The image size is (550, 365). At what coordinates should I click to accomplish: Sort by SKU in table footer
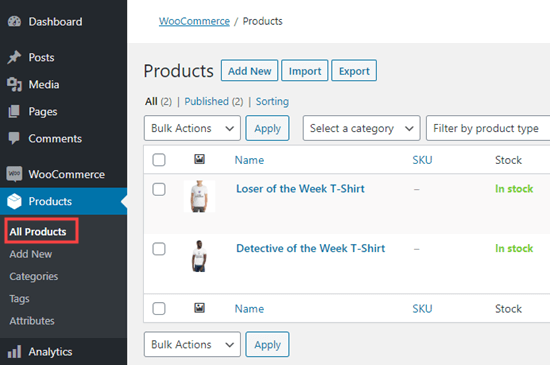click(422, 309)
